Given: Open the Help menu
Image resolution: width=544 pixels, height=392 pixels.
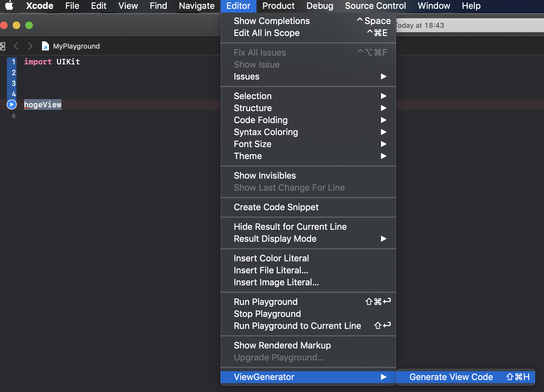Looking at the screenshot, I should coord(471,6).
